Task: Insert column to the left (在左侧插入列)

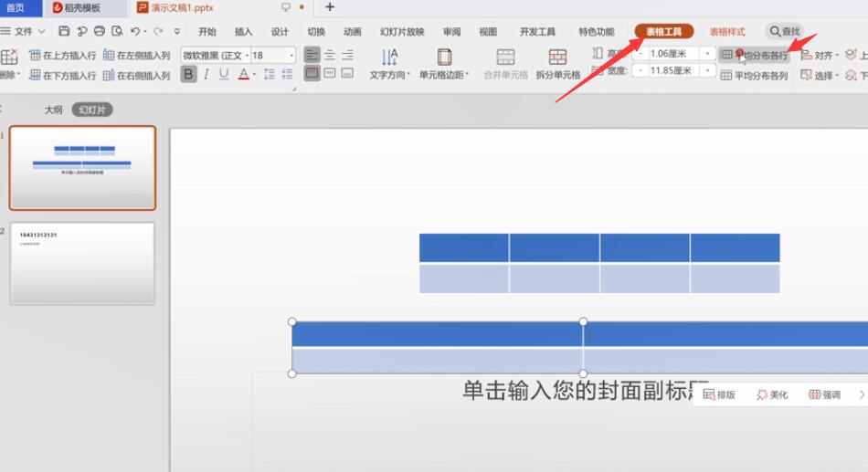Action: pos(137,56)
